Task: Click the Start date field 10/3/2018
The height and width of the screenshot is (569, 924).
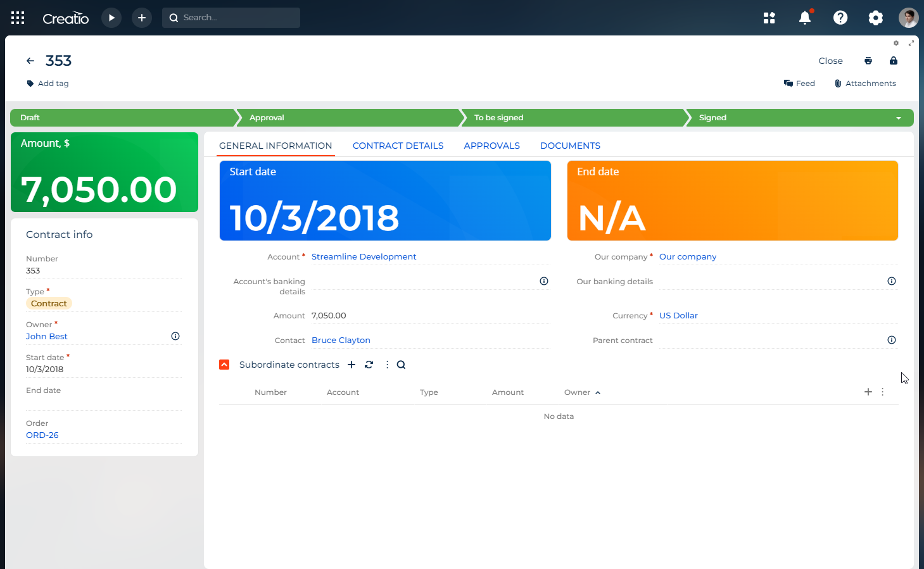Action: pyautogui.click(x=104, y=369)
